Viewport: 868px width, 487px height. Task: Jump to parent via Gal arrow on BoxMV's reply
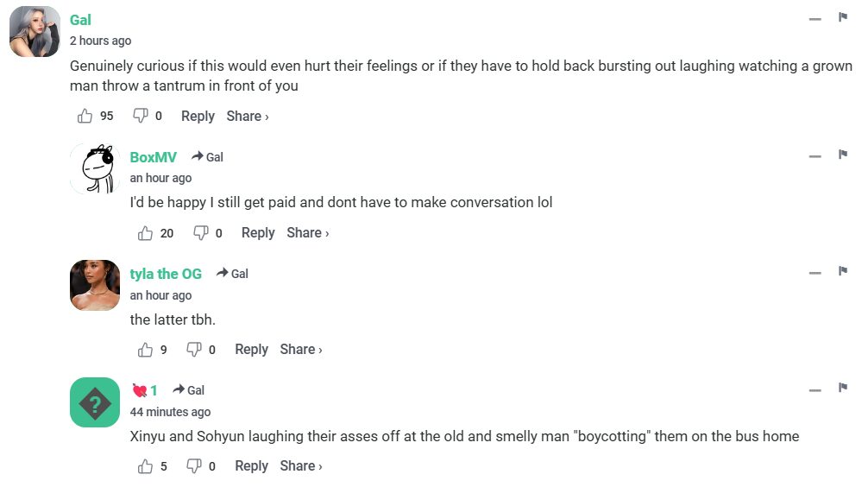(x=208, y=157)
